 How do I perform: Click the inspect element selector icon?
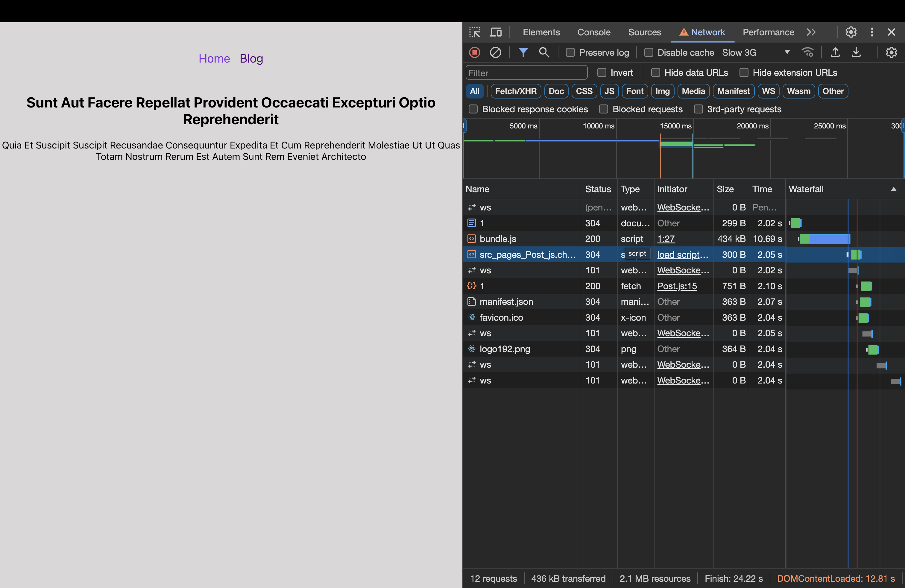click(475, 32)
